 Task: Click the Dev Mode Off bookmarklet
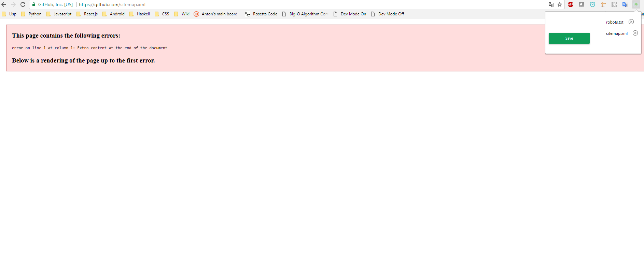[388, 14]
